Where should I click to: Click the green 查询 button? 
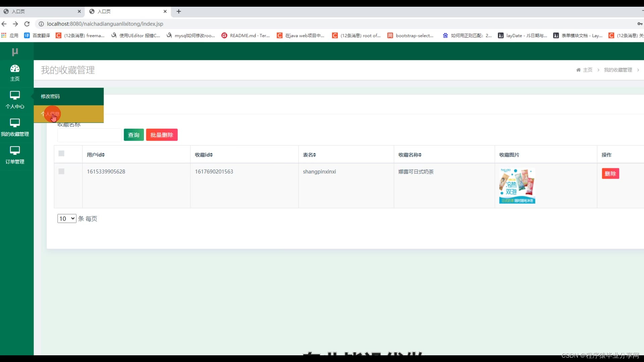coord(133,135)
